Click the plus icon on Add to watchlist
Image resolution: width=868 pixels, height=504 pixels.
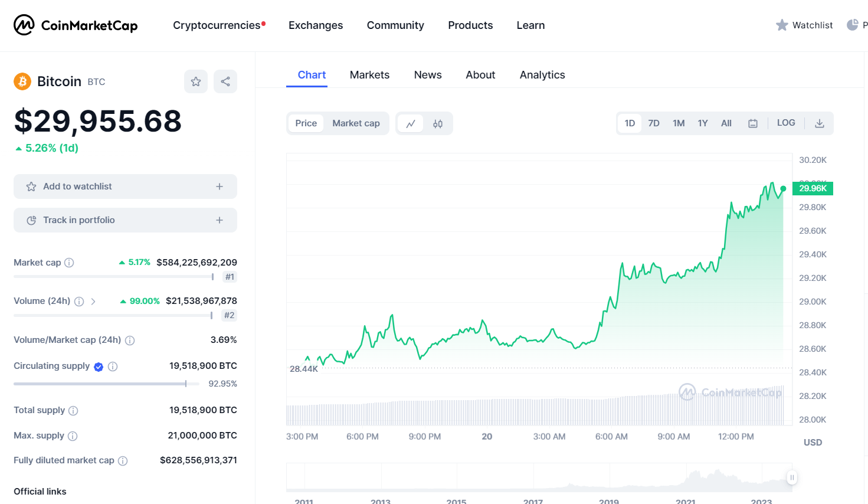220,186
